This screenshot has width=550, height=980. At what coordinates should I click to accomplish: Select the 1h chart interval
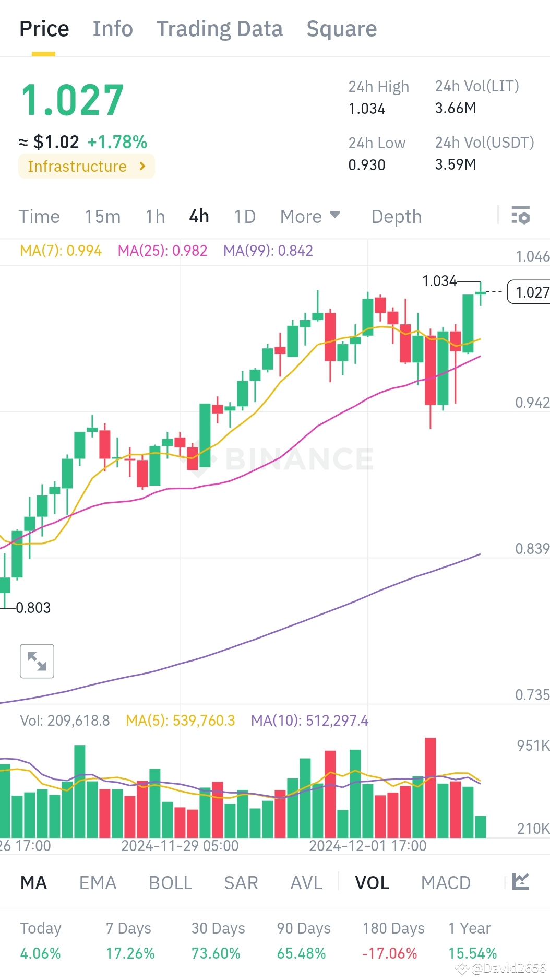click(155, 216)
